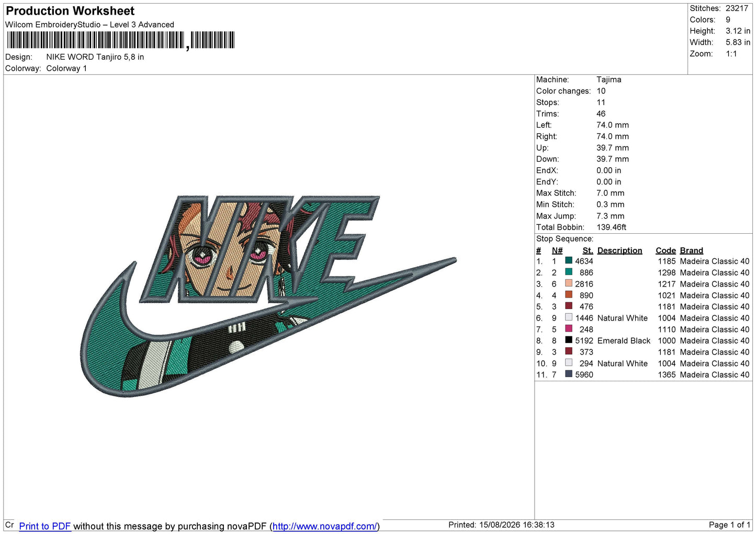
Task: Click the Stitches value 23217
Action: pos(737,8)
